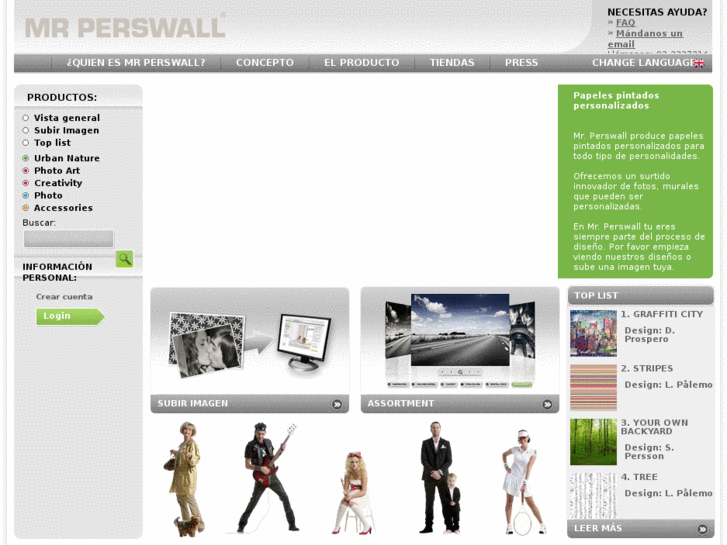Click the Mr Perswall logo
Screen dimensions: 727x545
125,27
